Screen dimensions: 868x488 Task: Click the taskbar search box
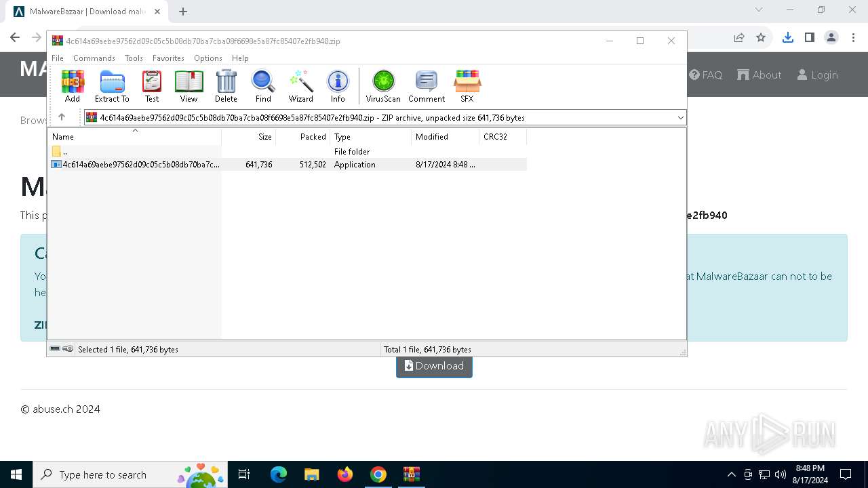(131, 474)
